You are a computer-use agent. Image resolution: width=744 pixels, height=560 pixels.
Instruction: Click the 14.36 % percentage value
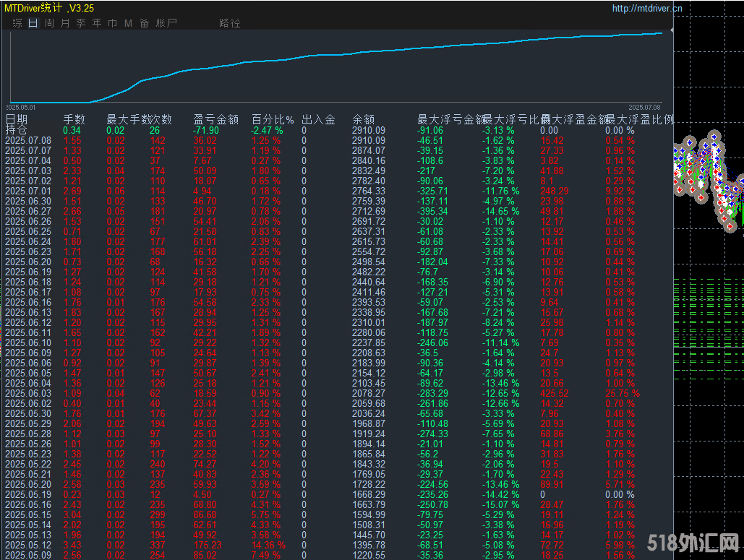coord(268,546)
